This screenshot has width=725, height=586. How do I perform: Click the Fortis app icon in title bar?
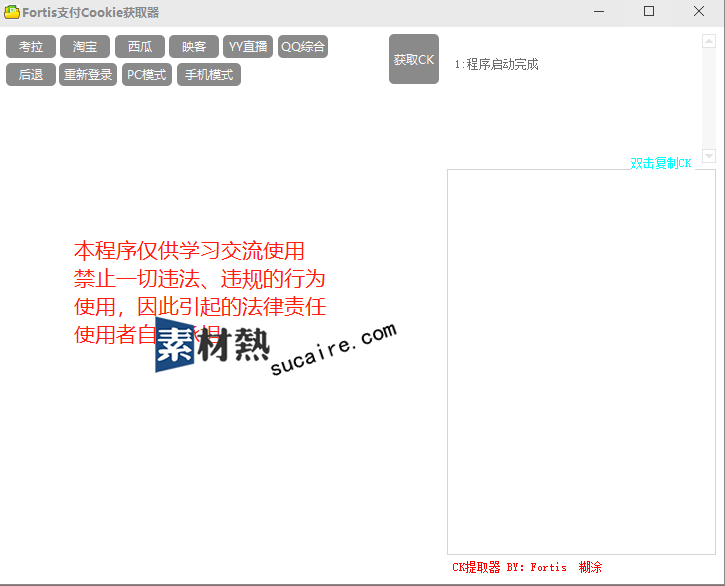point(12,12)
